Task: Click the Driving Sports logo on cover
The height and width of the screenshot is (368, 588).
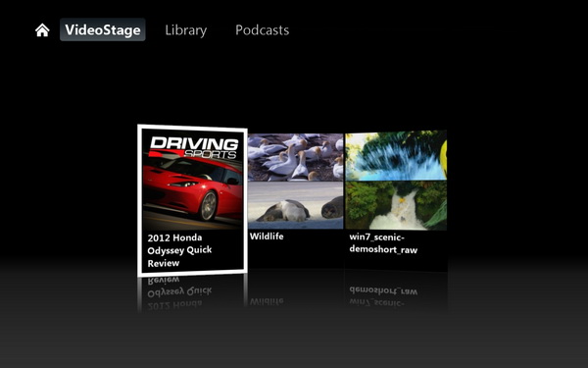Action: [x=194, y=147]
